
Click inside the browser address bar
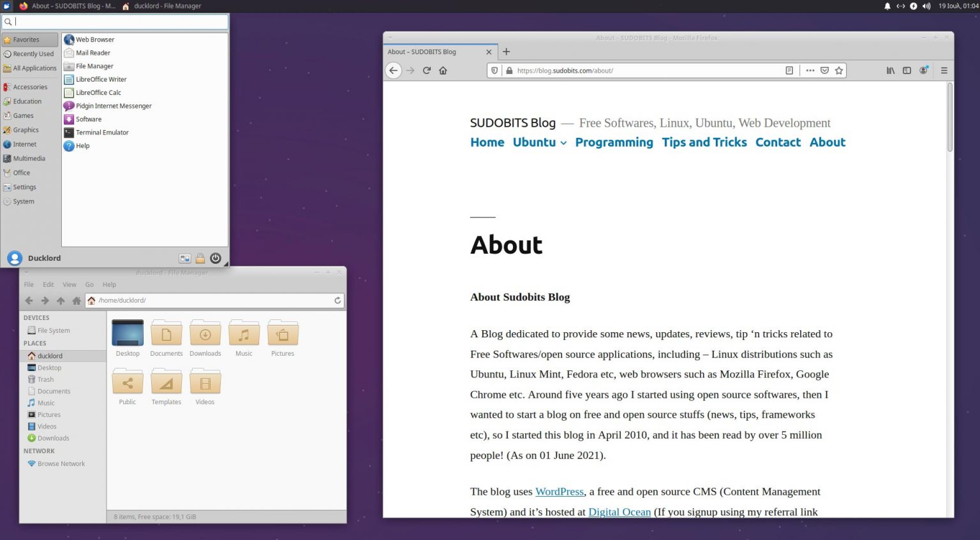click(638, 70)
